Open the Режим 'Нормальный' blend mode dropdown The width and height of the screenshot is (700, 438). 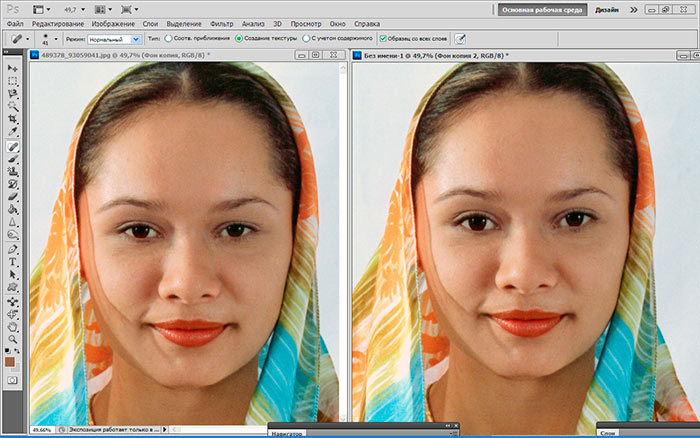114,39
